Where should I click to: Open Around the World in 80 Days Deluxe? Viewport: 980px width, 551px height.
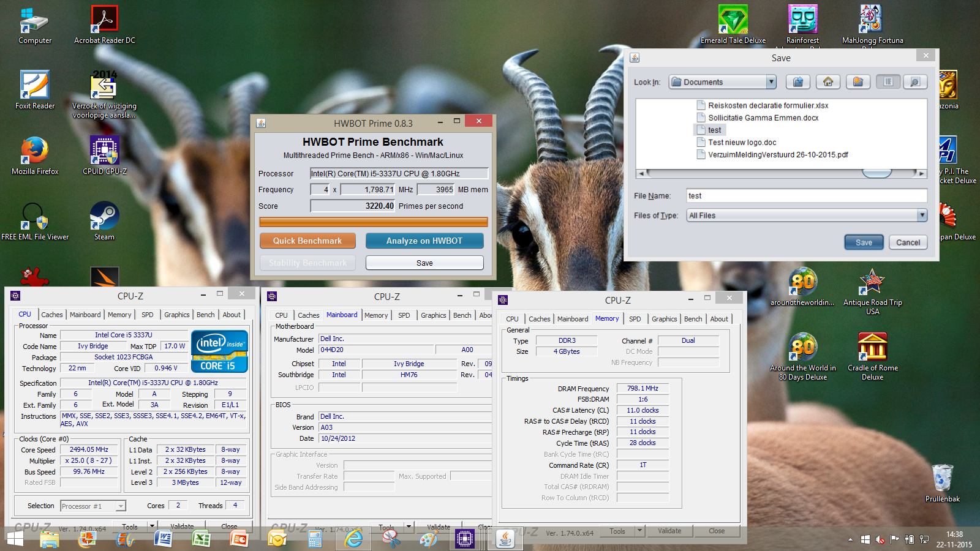tap(803, 356)
